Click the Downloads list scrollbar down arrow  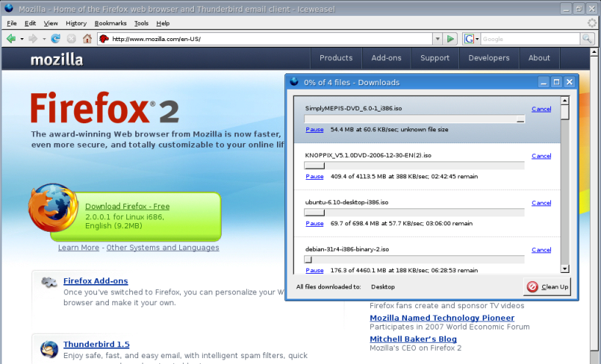[564, 269]
